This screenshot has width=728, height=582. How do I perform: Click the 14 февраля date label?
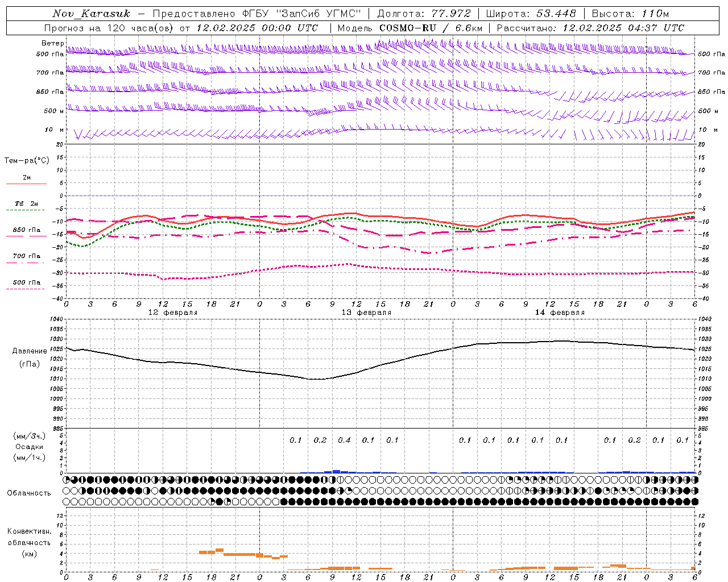coord(560,313)
